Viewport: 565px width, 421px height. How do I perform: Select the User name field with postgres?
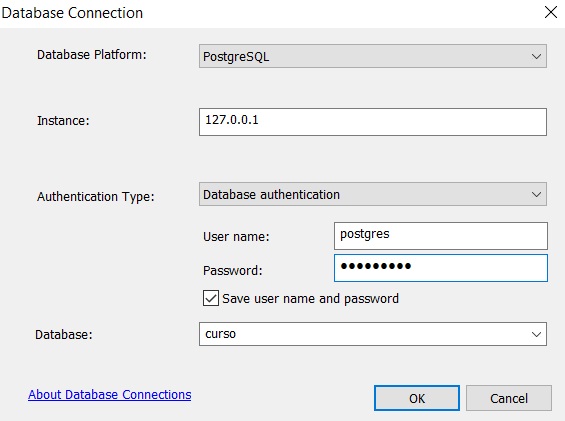pyautogui.click(x=441, y=236)
